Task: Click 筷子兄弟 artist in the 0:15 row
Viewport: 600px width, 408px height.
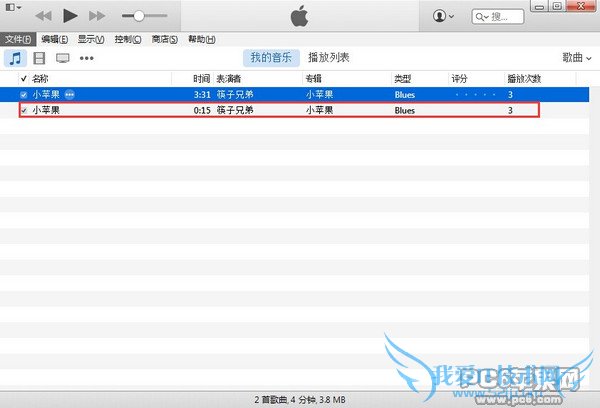Action: [x=235, y=110]
